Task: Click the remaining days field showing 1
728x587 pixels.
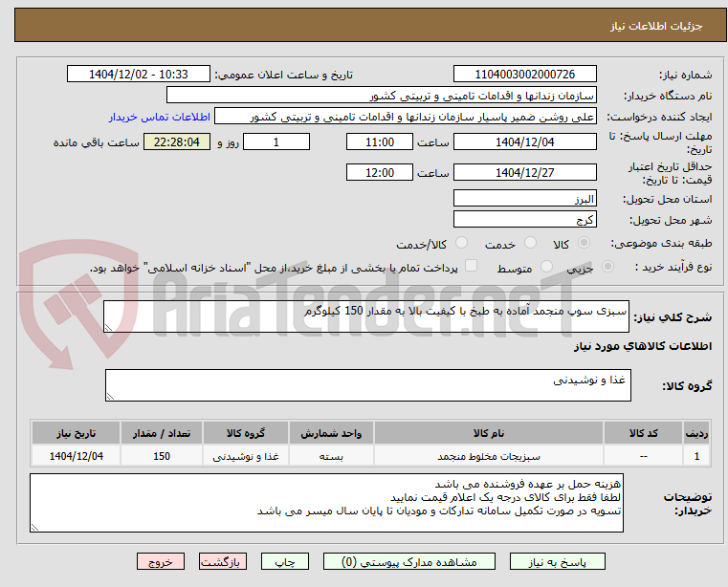Action: [276, 142]
